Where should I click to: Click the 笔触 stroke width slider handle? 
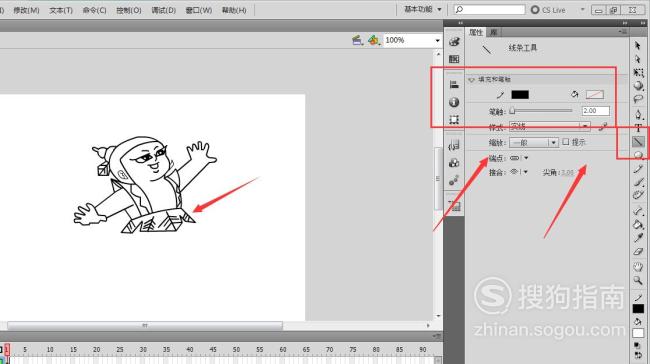click(x=512, y=111)
